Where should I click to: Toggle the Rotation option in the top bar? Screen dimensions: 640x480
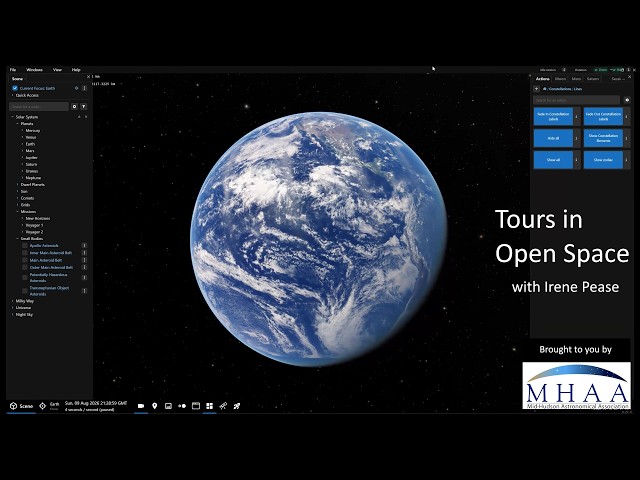click(580, 70)
